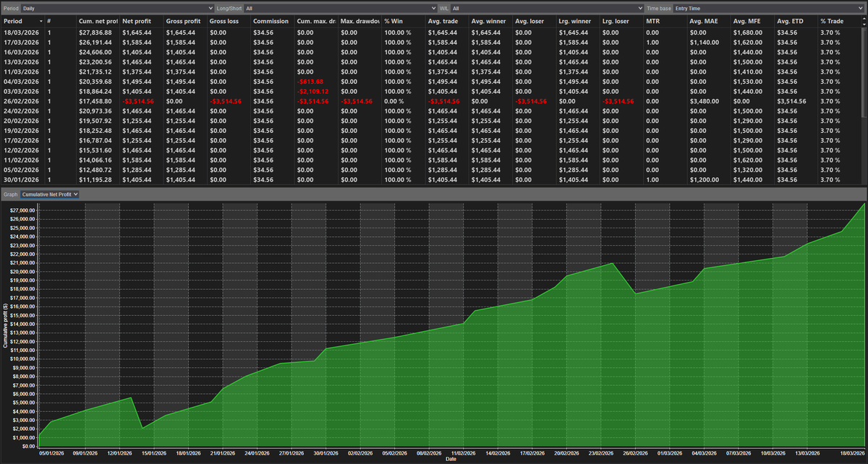Click the Max. drawdown column header

(359, 22)
